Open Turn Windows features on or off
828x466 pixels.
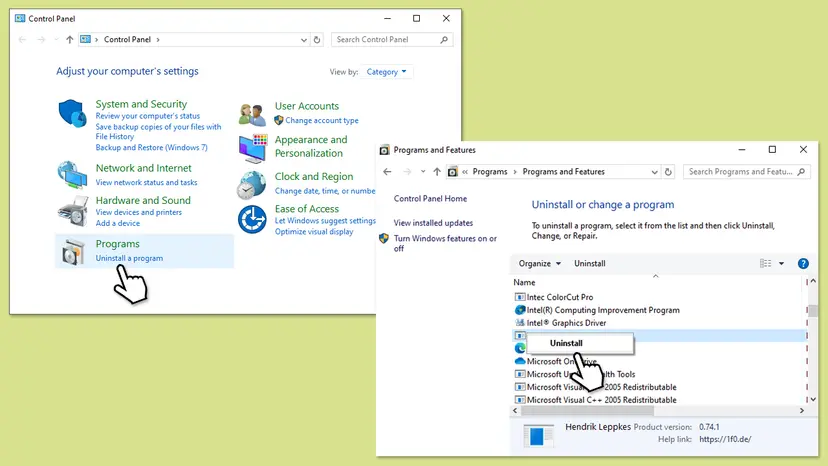445,244
